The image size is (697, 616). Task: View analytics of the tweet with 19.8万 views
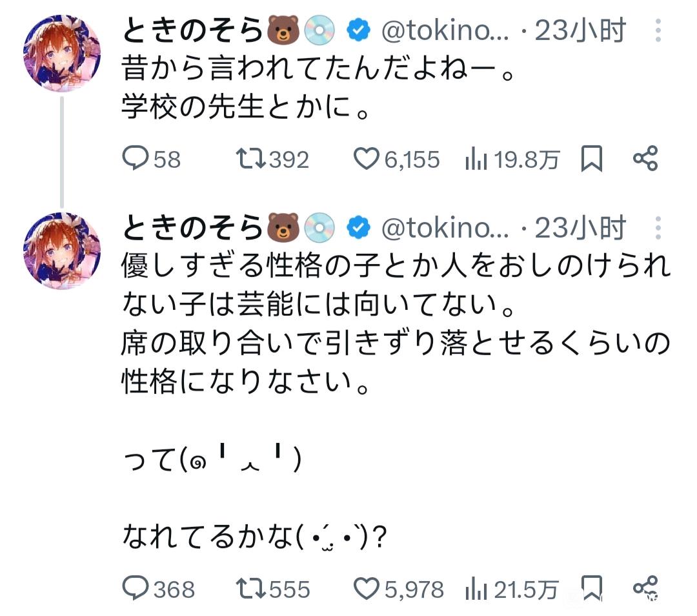[x=512, y=159]
